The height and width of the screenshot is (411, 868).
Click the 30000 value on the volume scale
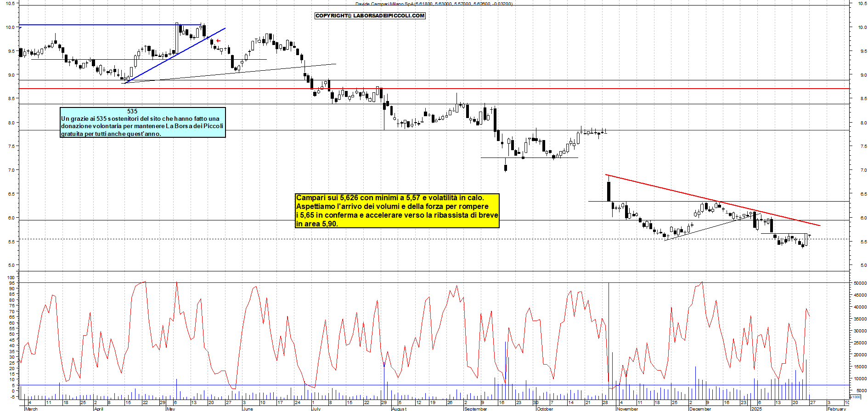(860, 331)
